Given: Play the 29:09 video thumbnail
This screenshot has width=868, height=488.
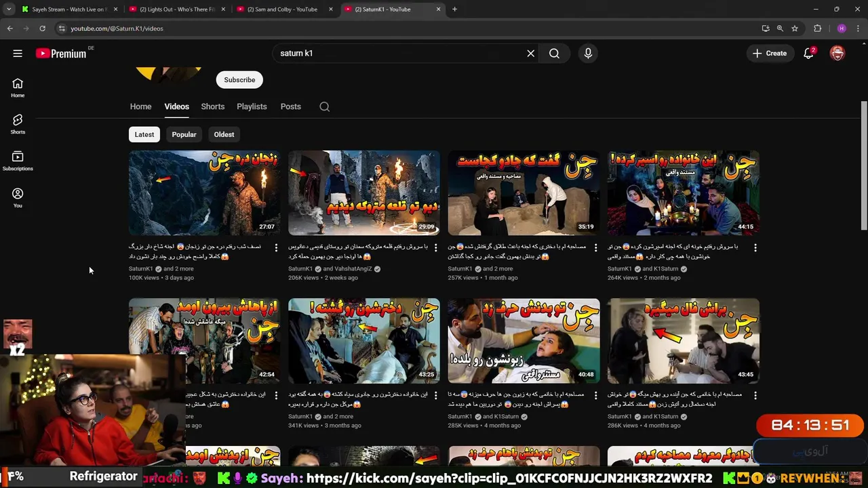Looking at the screenshot, I should (364, 192).
